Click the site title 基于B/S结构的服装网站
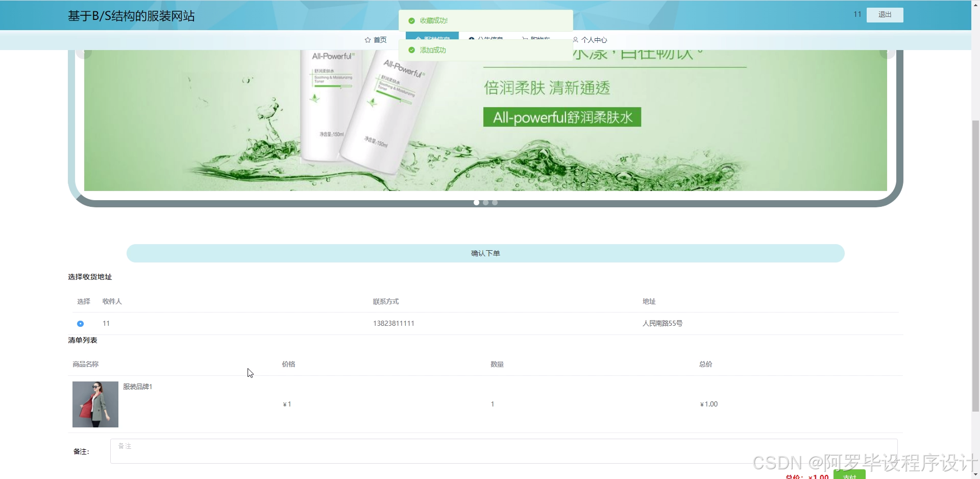The image size is (980, 479). click(x=131, y=16)
